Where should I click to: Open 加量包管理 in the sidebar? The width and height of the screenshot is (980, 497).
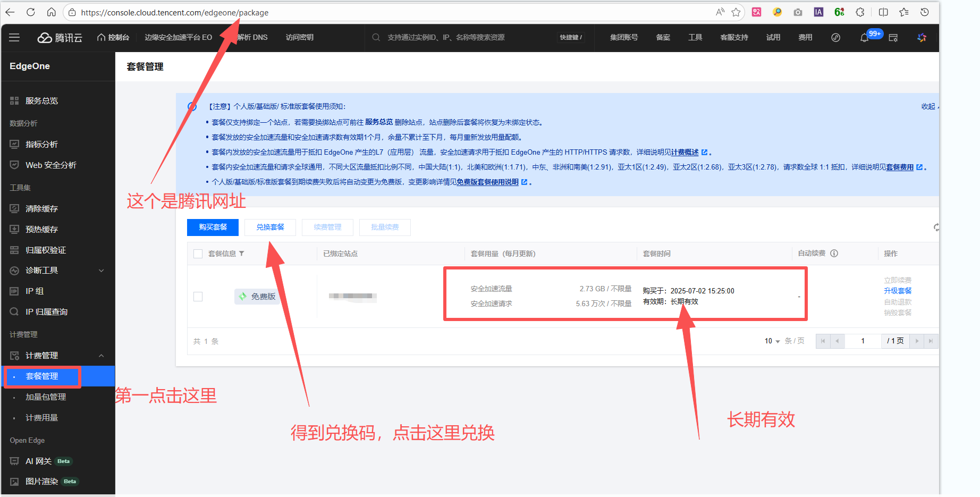click(46, 397)
